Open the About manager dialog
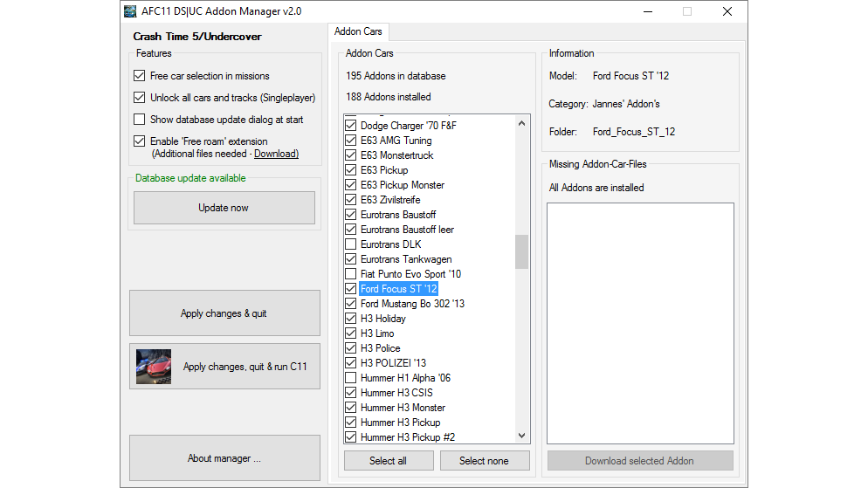 pos(224,458)
